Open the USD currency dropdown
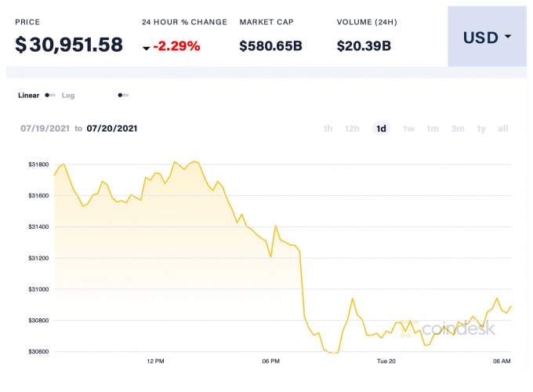 click(487, 36)
